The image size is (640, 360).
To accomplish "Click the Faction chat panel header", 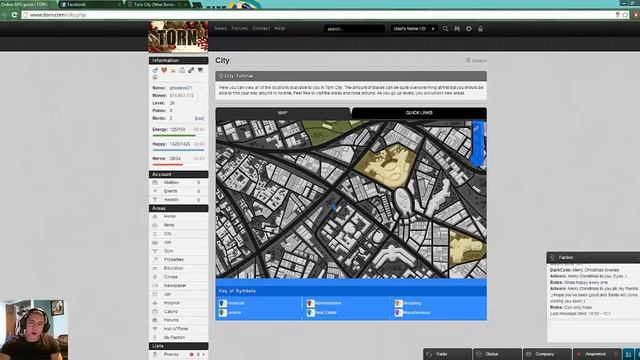I will (x=593, y=258).
